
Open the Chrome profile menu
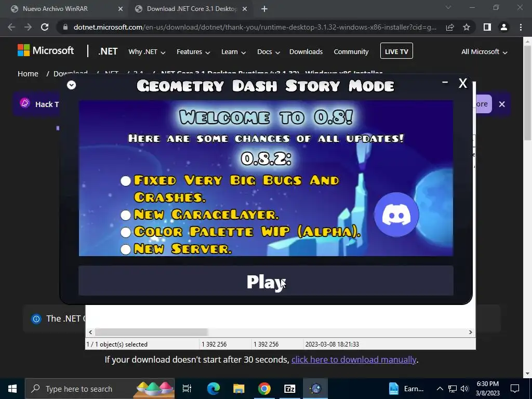pyautogui.click(x=504, y=27)
